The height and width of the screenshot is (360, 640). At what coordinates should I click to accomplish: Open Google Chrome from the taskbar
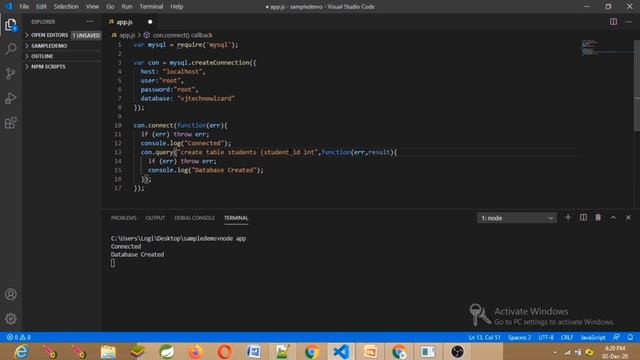[x=311, y=352]
